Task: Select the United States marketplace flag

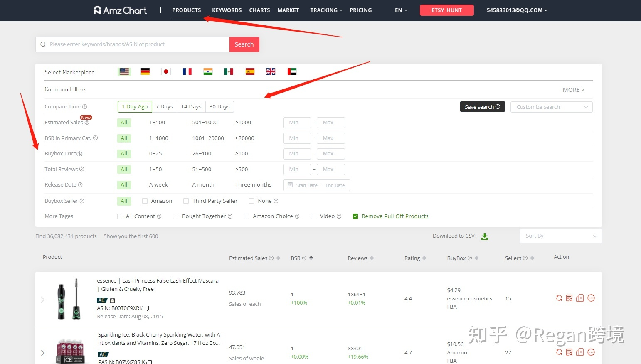Action: [124, 71]
